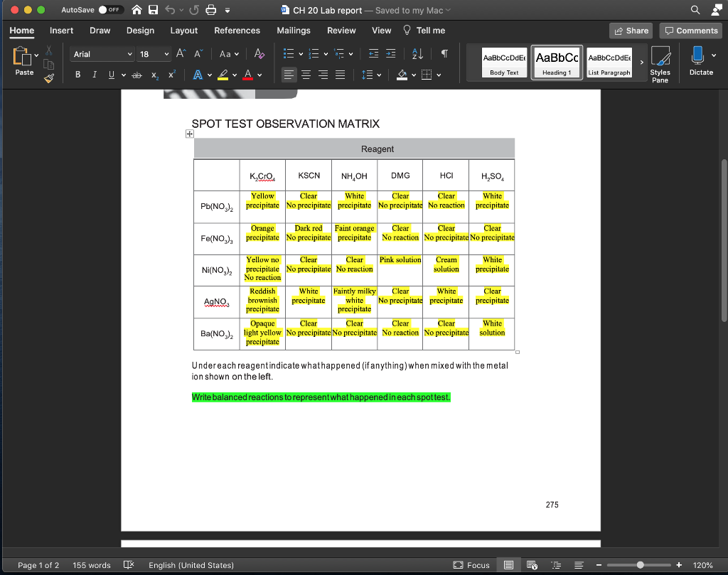Viewport: 728px width, 575px height.
Task: Justify the paragraph text
Action: click(341, 75)
